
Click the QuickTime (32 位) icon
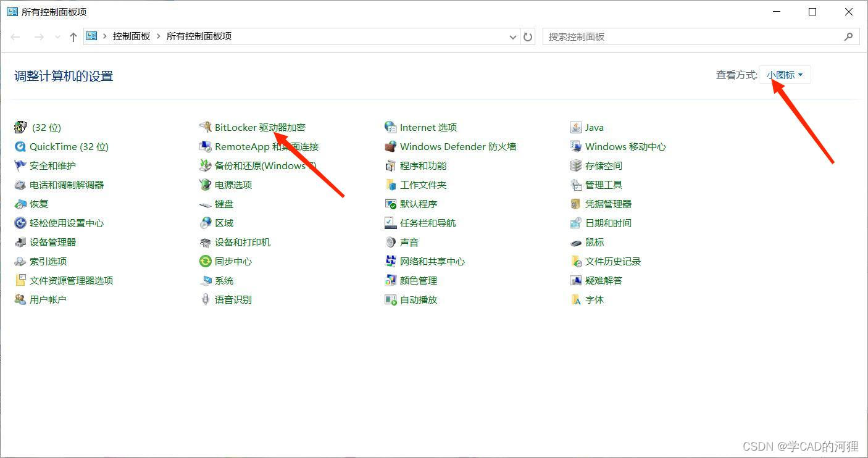click(x=20, y=146)
